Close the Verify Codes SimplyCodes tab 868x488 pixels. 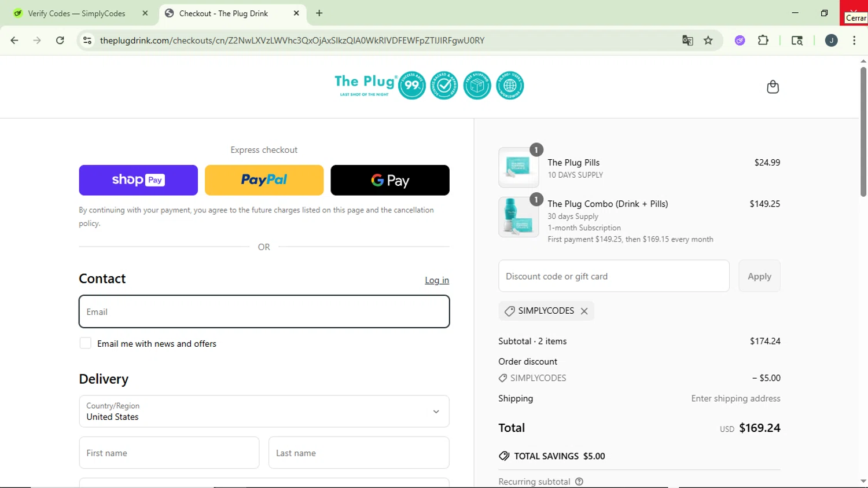145,13
